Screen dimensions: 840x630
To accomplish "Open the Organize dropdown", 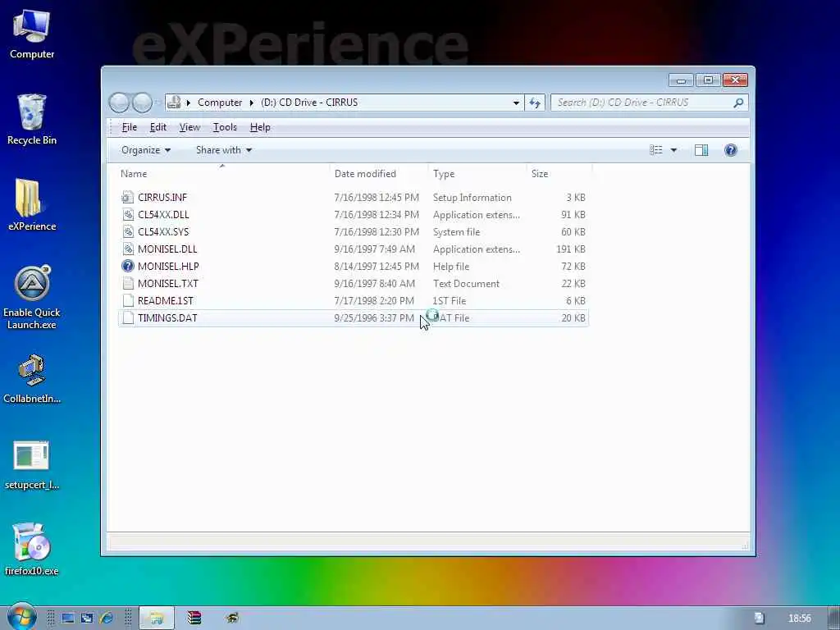I will tap(146, 150).
